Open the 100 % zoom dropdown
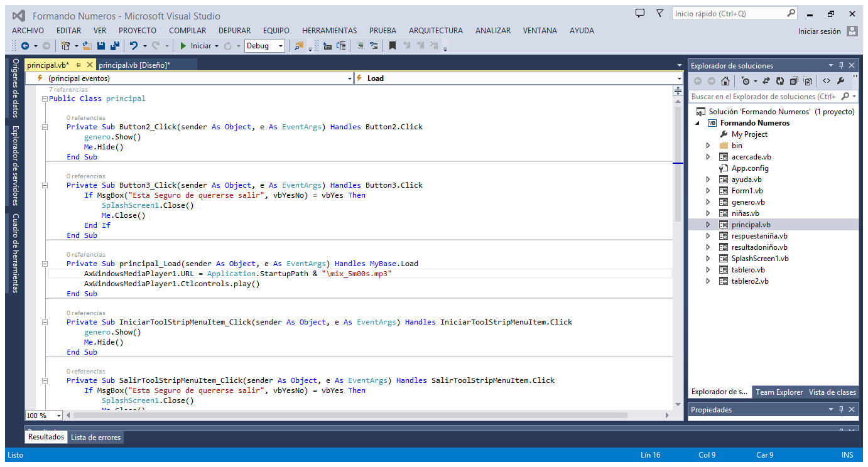Image resolution: width=868 pixels, height=467 pixels. 59,416
